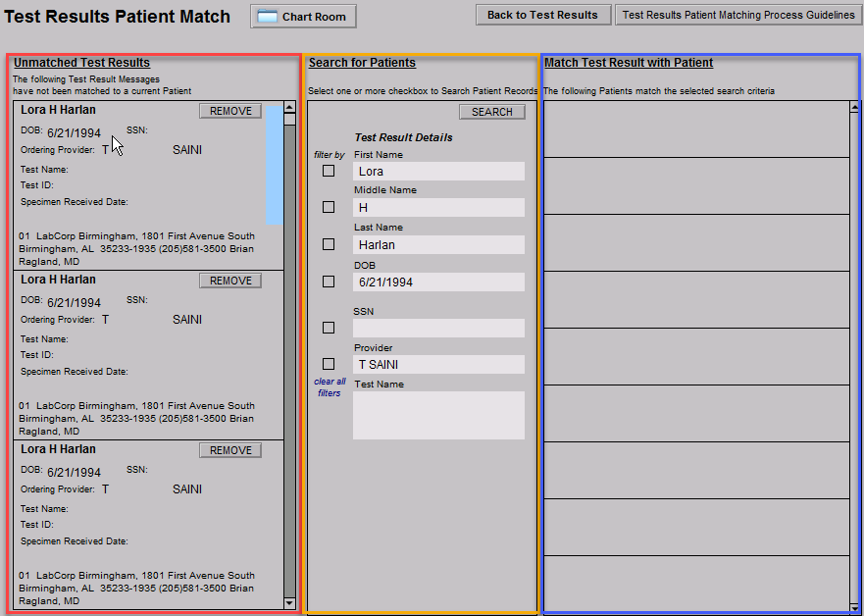Remove the first Lora H Harlan result

click(x=230, y=111)
